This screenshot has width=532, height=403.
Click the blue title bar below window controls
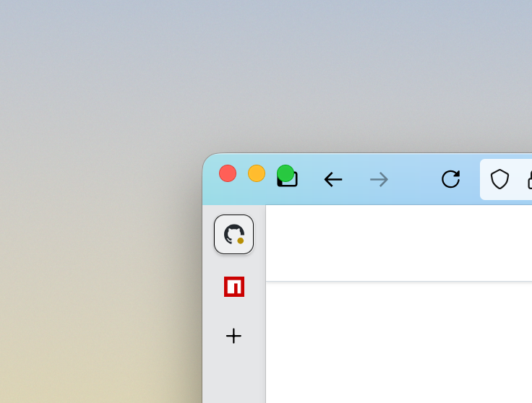coord(258,195)
